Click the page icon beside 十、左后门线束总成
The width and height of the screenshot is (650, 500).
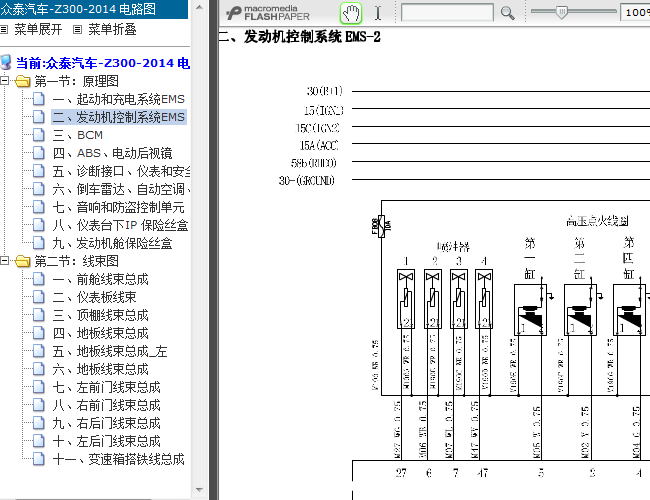39,442
